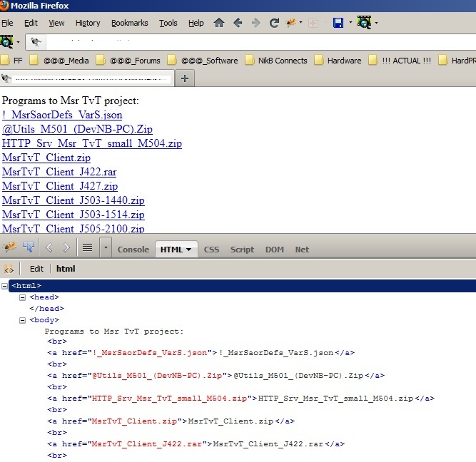476x462 pixels.
Task: Select html breadcrumb in Firebug path
Action: point(66,269)
